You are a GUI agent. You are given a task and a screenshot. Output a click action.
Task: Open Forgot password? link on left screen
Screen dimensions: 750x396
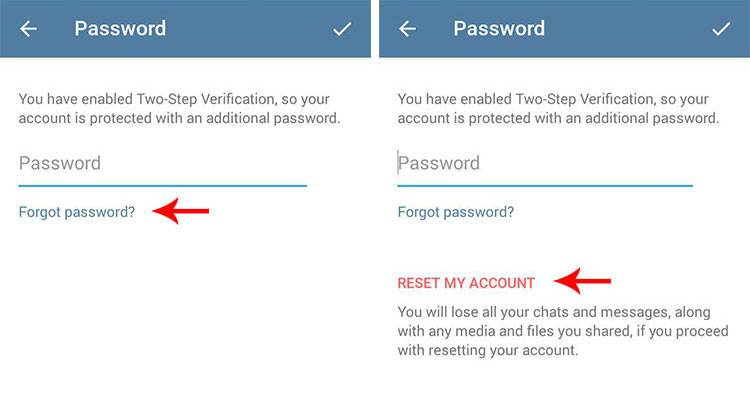click(77, 212)
